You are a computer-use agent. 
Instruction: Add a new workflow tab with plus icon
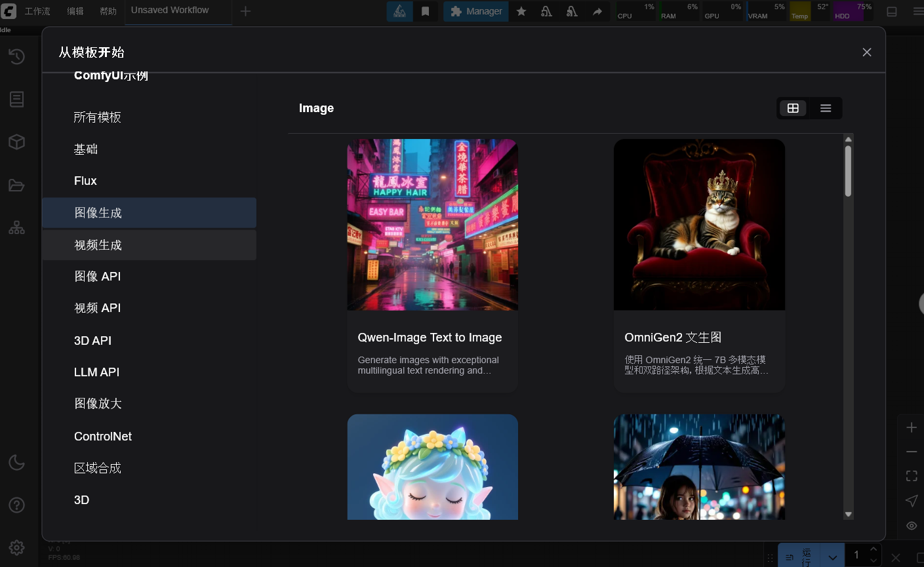tap(245, 11)
